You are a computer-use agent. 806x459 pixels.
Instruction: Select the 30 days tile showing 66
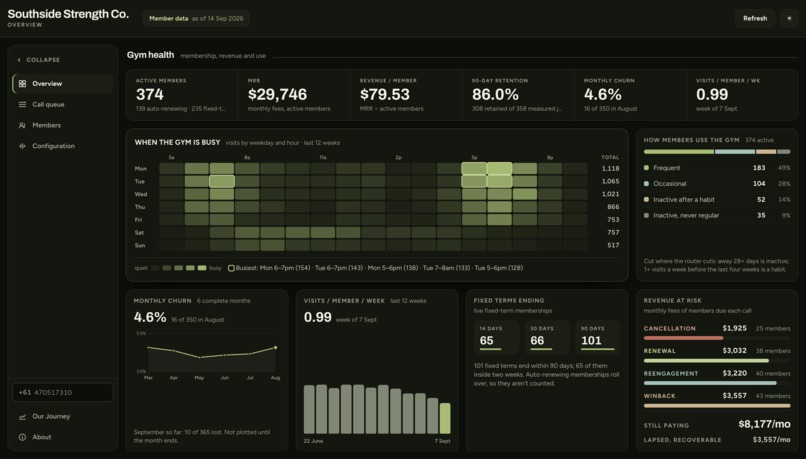(547, 338)
